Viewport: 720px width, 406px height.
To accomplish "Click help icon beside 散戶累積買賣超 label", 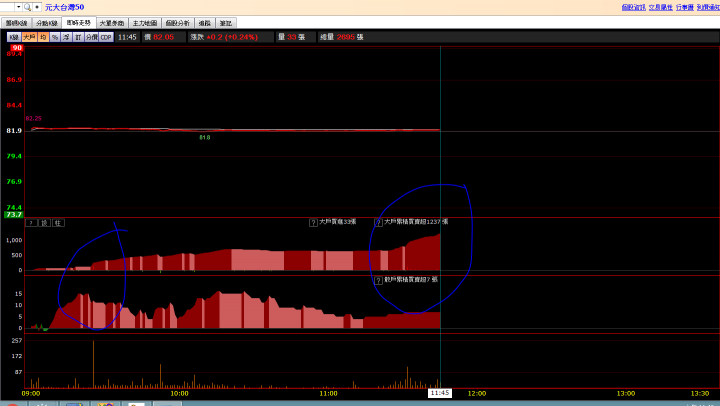I will 378,280.
